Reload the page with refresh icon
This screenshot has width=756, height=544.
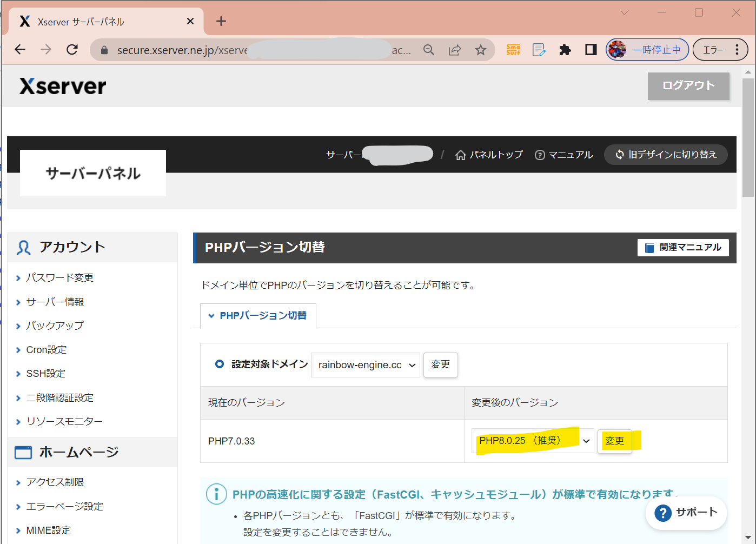[72, 50]
